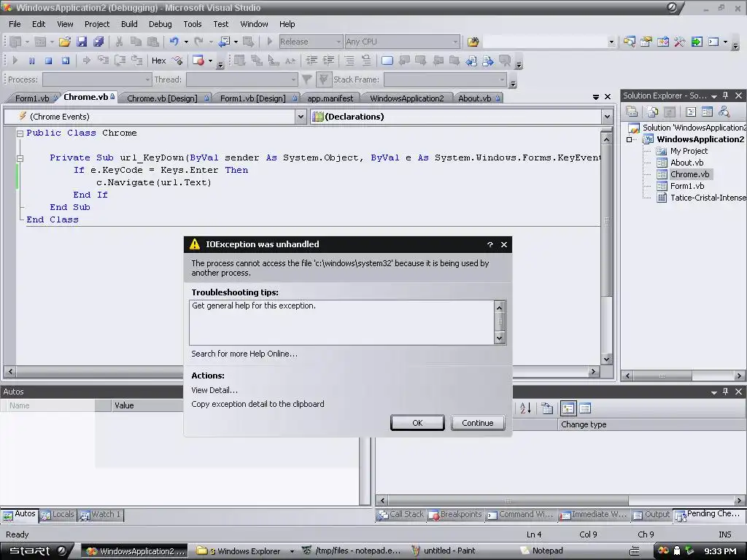The width and height of the screenshot is (747, 560).
Task: Click the code editor vertical scrollbar down arrow
Action: click(606, 359)
